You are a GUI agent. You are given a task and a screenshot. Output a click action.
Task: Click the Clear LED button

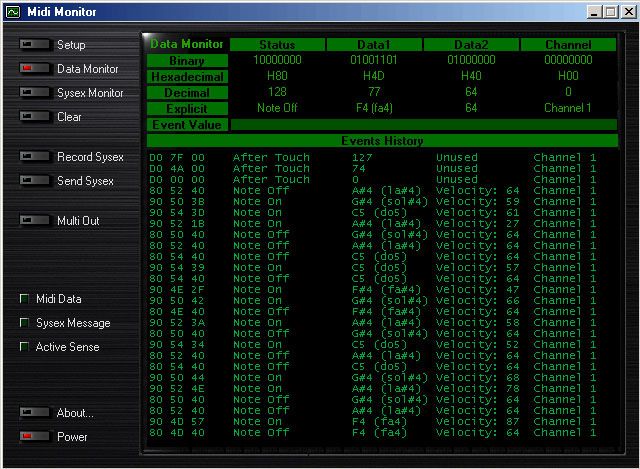[x=35, y=116]
